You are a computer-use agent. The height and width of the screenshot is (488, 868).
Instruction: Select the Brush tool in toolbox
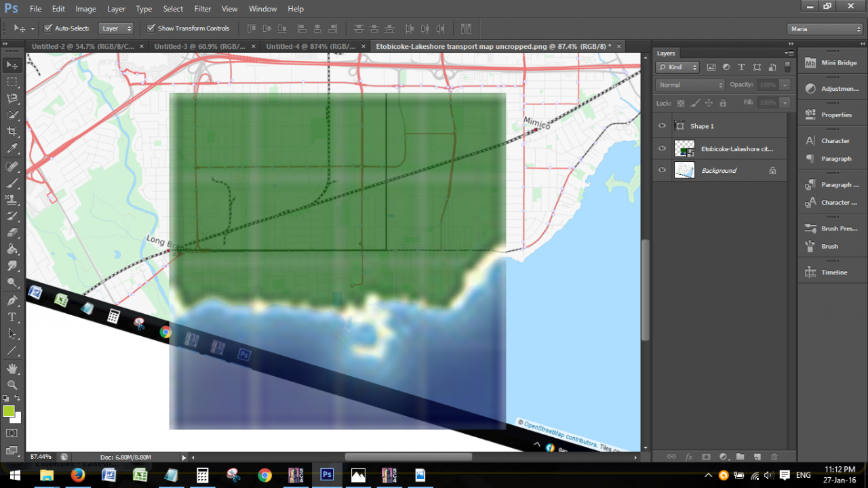(x=12, y=183)
